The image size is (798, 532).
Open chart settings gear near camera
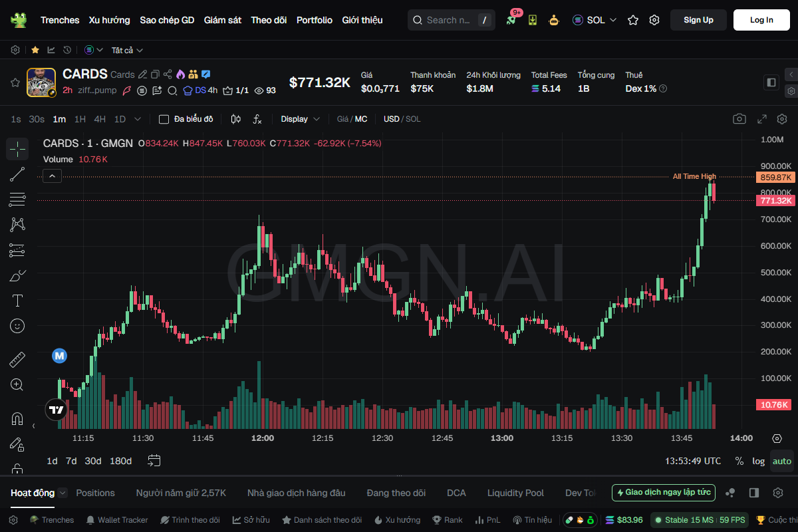(782, 119)
